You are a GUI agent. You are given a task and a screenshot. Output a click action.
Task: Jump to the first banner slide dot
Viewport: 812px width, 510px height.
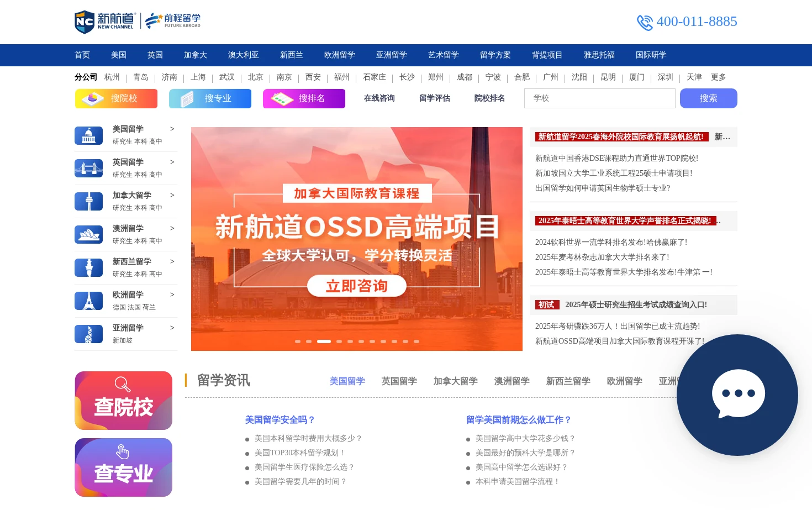[298, 341]
